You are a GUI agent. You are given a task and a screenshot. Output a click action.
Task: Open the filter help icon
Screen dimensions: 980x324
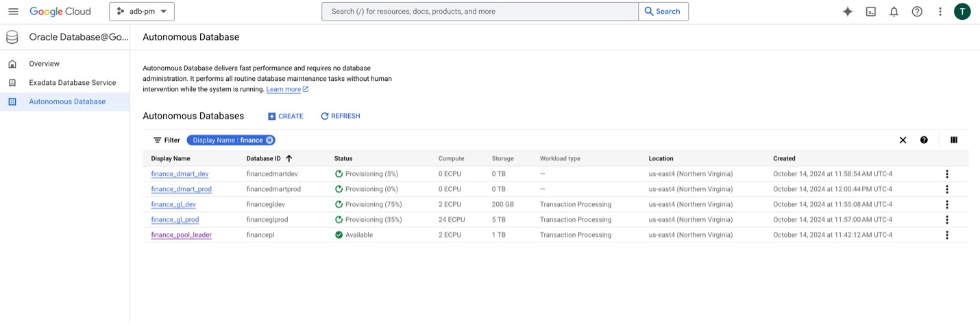pyautogui.click(x=924, y=140)
